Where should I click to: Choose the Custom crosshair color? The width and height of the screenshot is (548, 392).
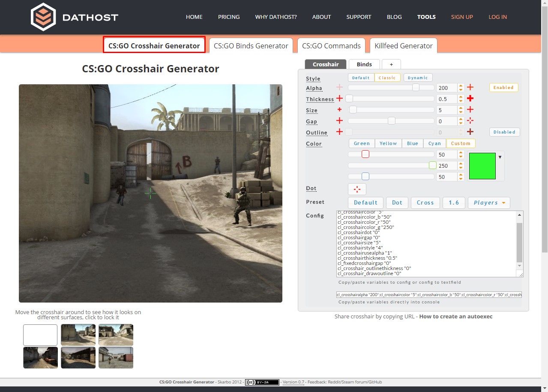(x=461, y=143)
